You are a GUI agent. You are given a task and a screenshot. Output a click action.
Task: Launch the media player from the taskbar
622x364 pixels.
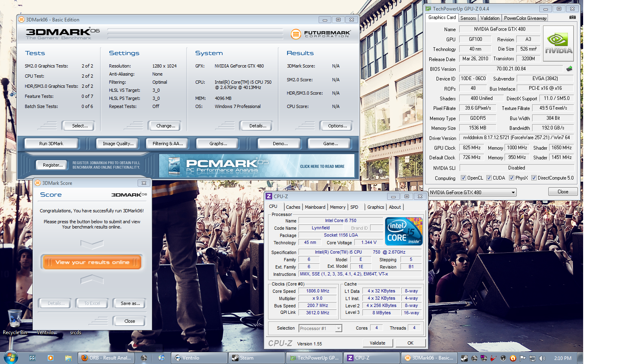(51, 358)
